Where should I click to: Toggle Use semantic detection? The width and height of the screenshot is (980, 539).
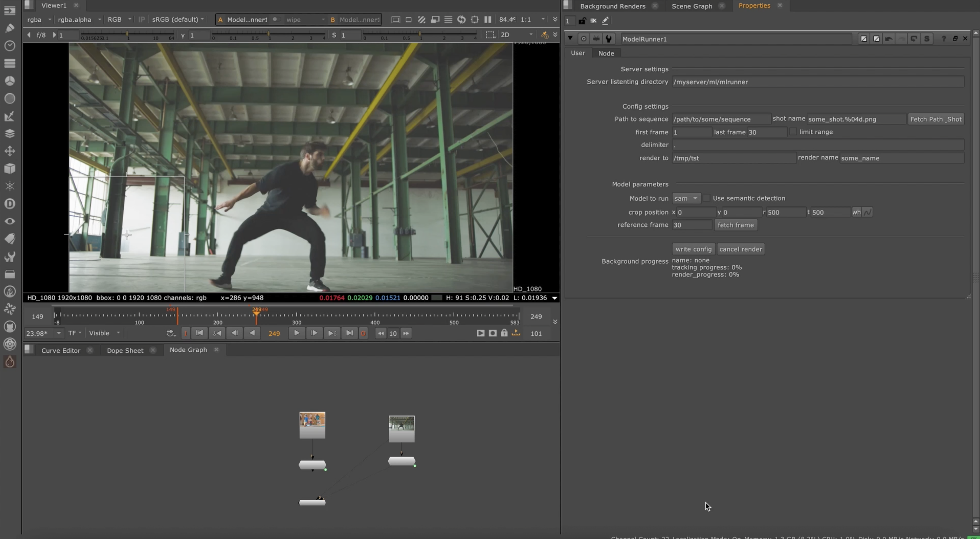click(x=707, y=198)
